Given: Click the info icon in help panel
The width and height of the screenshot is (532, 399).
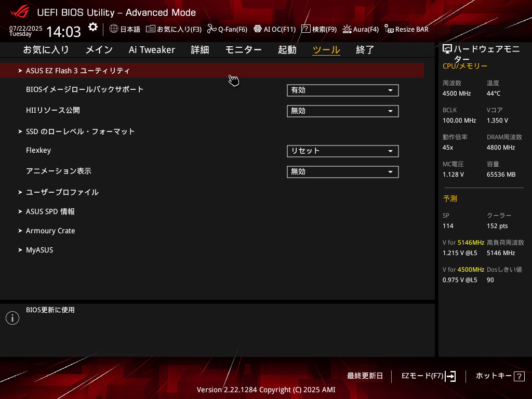Looking at the screenshot, I should coord(12,318).
